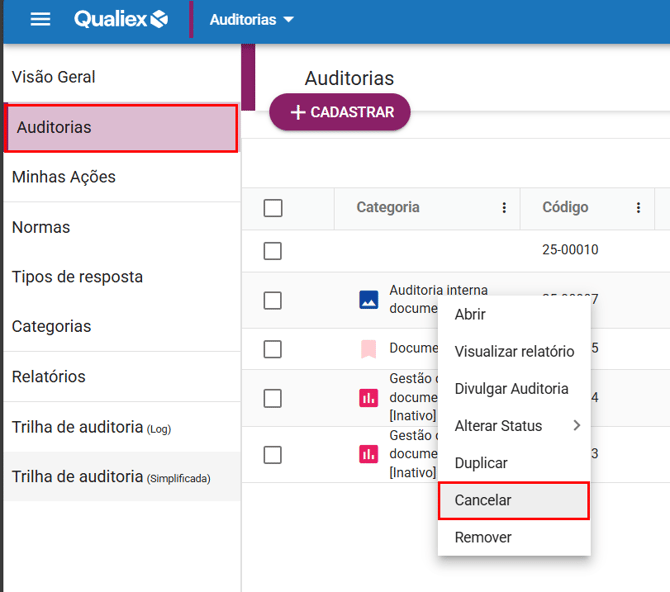Sort by the Categoria column header

click(388, 208)
